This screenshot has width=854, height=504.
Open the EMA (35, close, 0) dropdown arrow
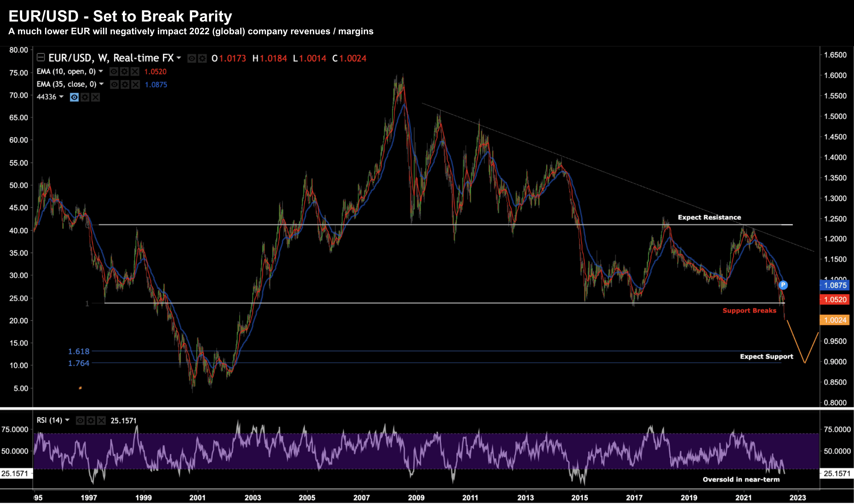coord(101,84)
